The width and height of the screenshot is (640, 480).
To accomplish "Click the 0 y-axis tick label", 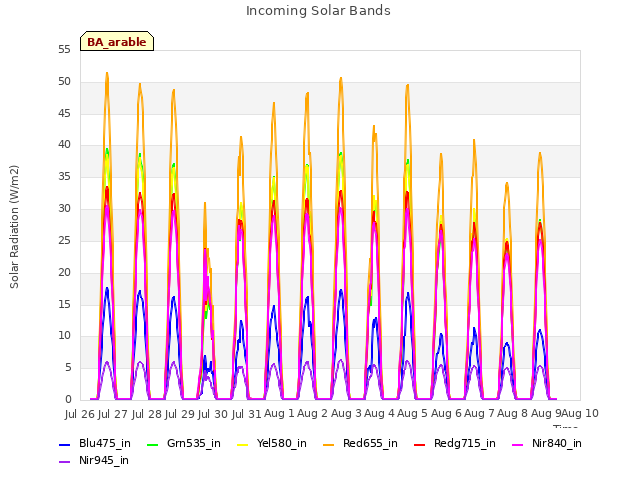I will 68,399.
